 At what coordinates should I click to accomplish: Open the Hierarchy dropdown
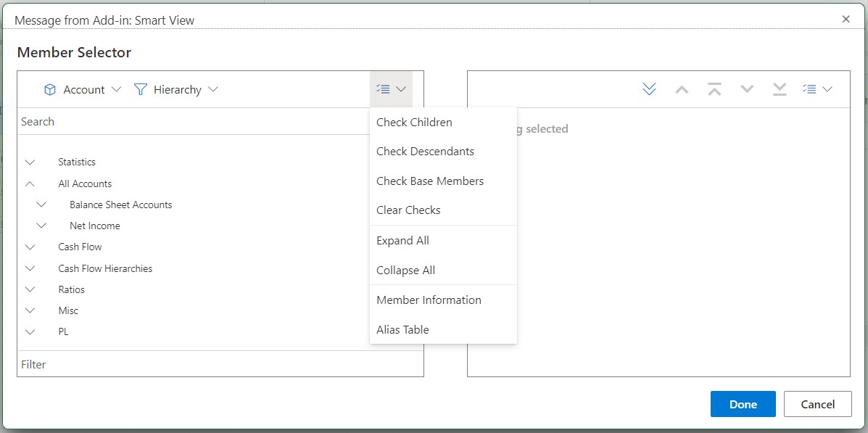[213, 89]
